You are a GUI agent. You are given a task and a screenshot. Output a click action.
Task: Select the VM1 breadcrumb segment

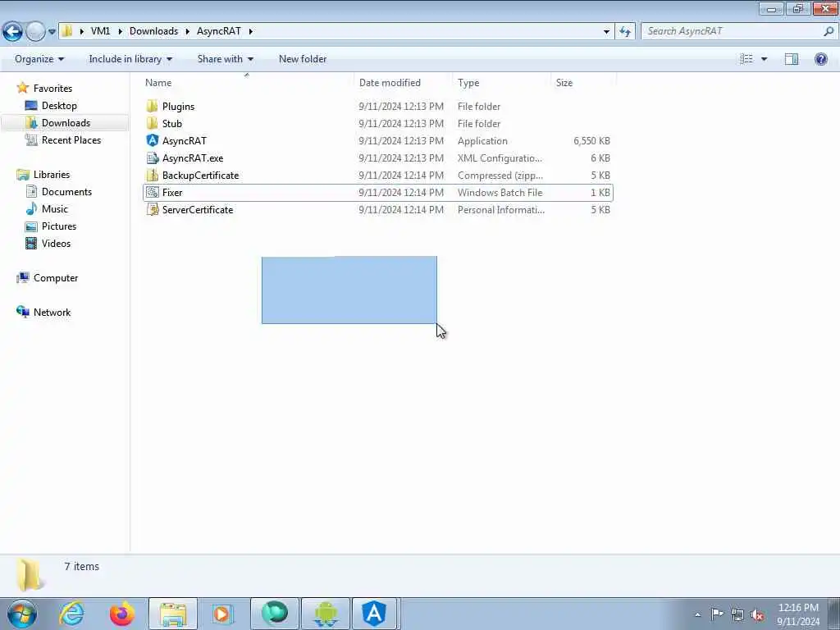[x=100, y=31]
